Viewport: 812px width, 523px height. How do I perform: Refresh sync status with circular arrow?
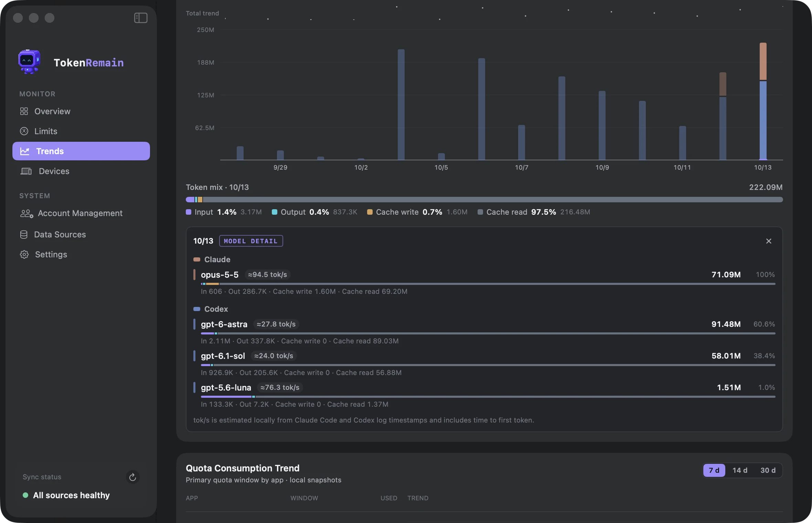click(132, 477)
